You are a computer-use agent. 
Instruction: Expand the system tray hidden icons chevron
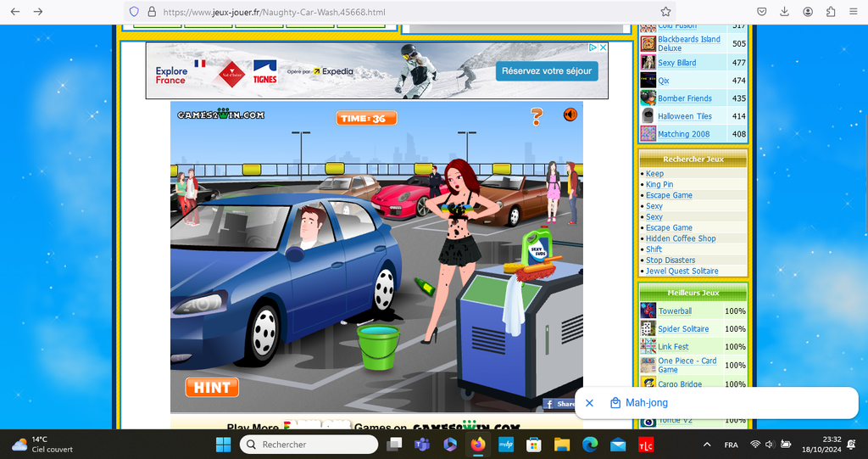click(707, 445)
